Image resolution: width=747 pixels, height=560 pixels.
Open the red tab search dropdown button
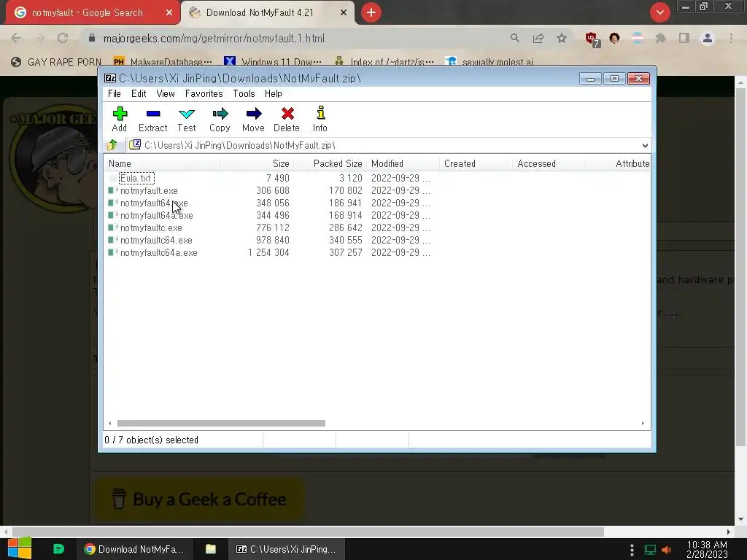659,12
